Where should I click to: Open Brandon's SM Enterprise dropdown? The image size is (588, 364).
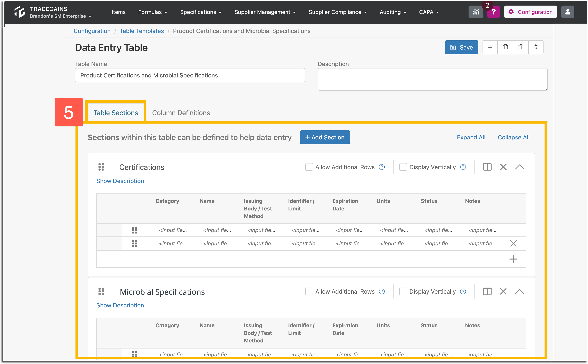pyautogui.click(x=60, y=16)
